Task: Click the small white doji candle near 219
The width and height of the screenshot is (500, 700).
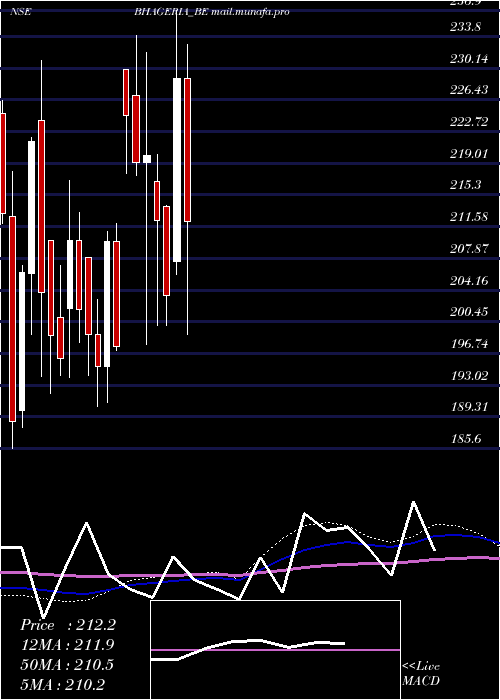Action: 147,159
